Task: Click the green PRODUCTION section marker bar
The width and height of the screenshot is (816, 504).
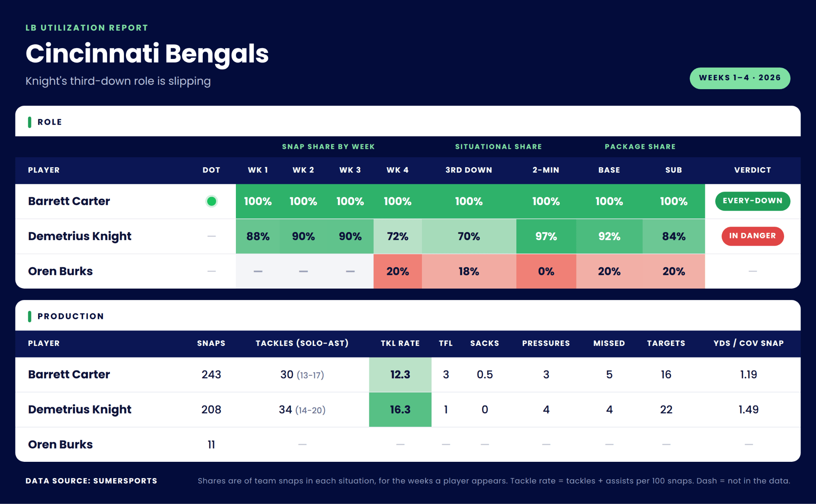Action: point(29,316)
